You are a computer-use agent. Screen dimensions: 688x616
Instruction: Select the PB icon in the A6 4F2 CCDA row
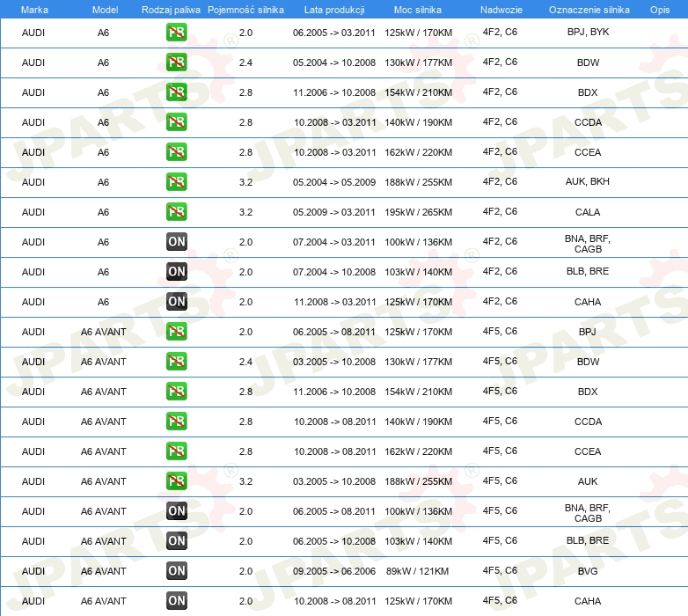click(x=177, y=122)
